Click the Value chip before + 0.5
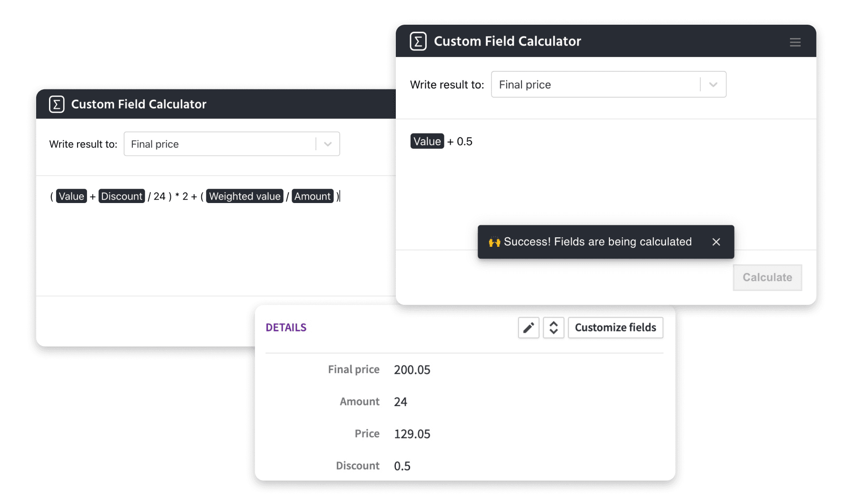The image size is (844, 504). [x=427, y=141]
